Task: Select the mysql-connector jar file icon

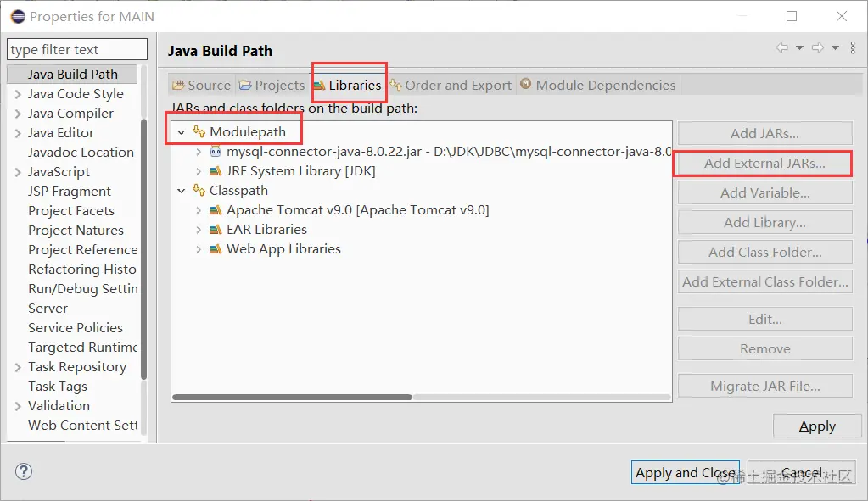Action: pyautogui.click(x=216, y=151)
